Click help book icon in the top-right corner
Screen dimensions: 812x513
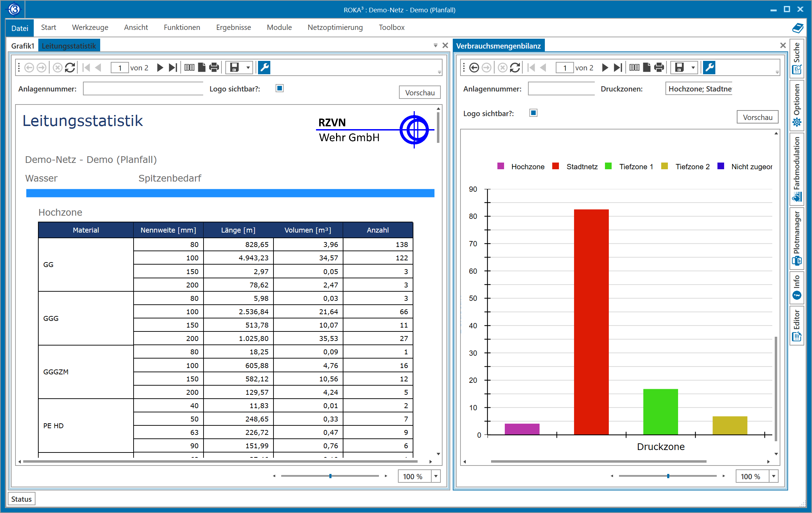click(x=797, y=28)
